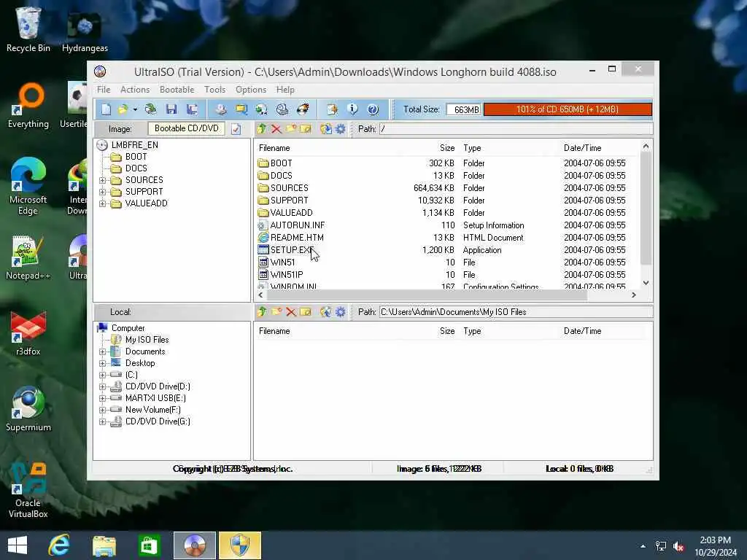Click down arrow of file list vertical scrollbar

[x=646, y=283]
